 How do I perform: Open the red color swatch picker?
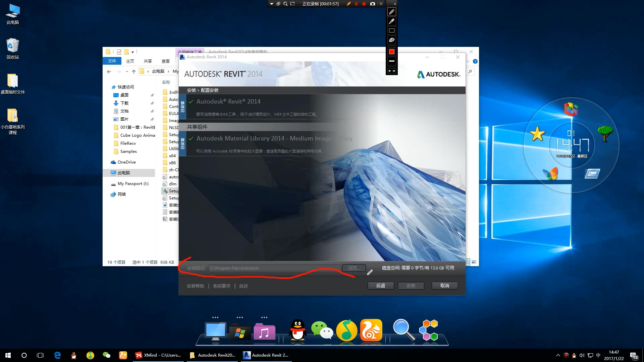[391, 52]
